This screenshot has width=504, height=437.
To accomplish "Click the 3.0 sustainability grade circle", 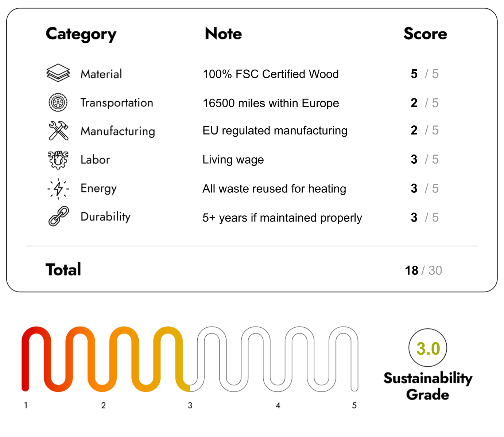I will tap(427, 348).
